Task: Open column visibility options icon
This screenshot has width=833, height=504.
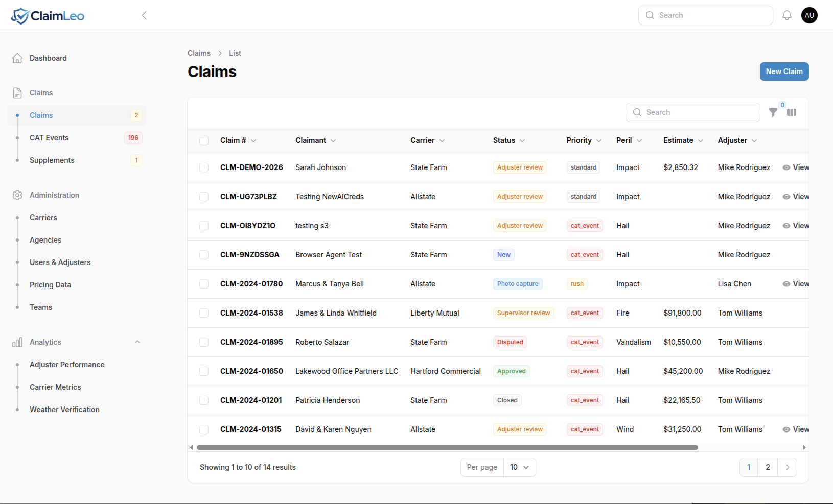Action: [x=792, y=112]
